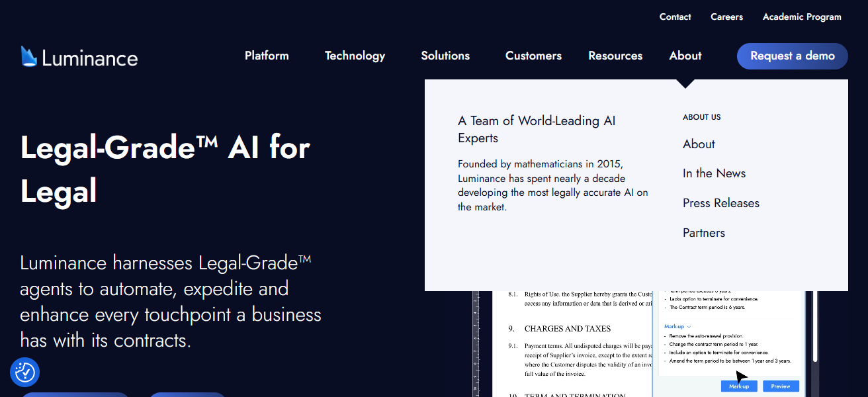Click the 'CHARGES AND TAXES' section heading
Viewport: 868px width, 397px height.
coord(567,328)
